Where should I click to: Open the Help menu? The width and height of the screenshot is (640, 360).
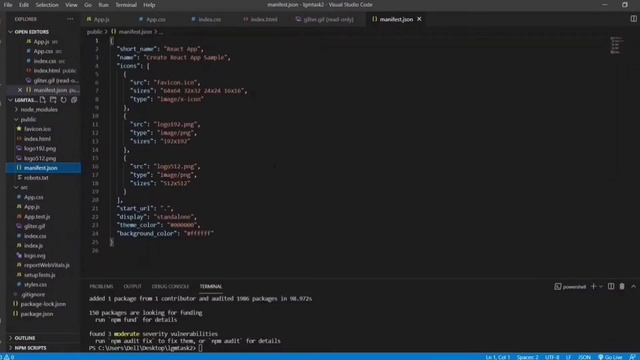click(x=149, y=5)
